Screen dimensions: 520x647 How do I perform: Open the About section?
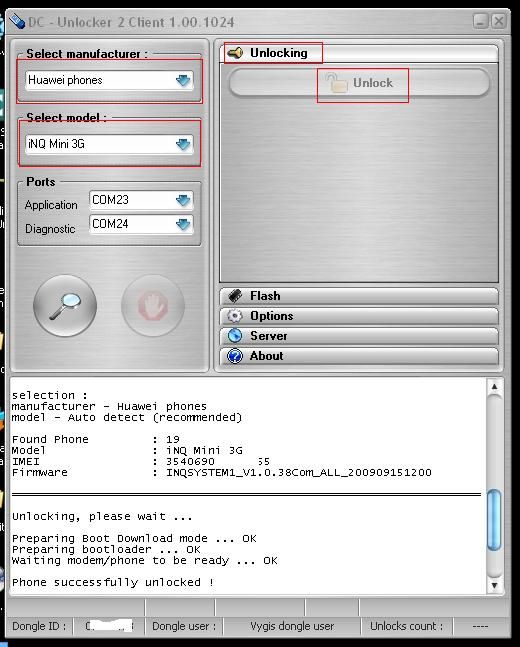click(x=359, y=356)
